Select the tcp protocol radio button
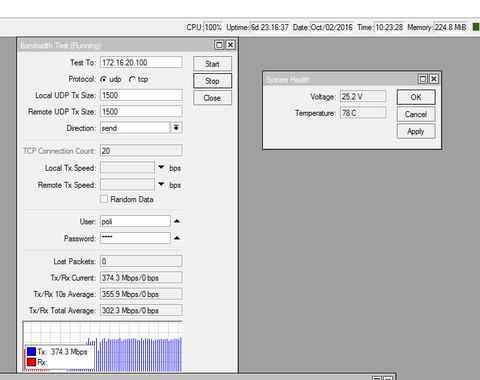Screen dimensions: 480x380 coord(132,79)
